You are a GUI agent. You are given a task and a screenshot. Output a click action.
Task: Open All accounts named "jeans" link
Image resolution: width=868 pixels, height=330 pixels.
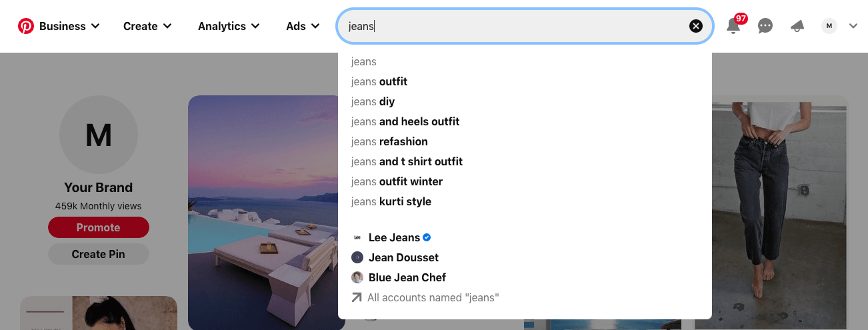433,297
